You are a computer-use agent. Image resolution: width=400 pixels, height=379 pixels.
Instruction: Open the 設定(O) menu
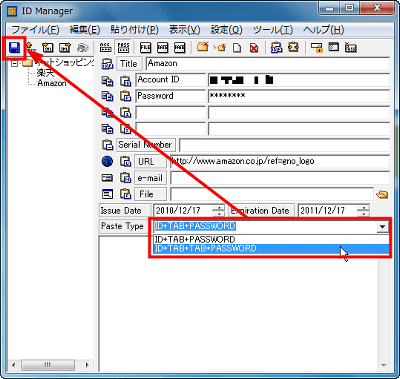226,30
